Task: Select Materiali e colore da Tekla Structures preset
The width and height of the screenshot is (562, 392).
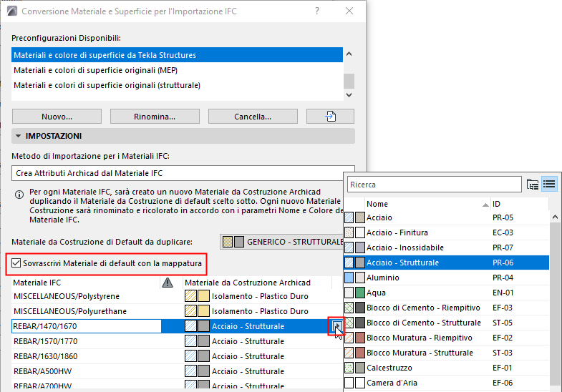Action: pyautogui.click(x=177, y=55)
